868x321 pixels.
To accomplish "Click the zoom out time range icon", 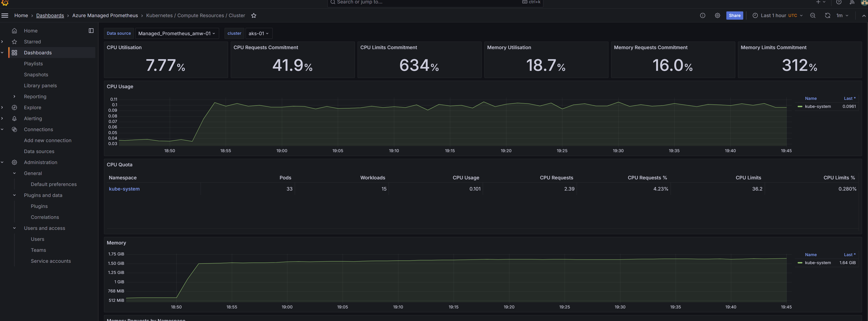I will [x=812, y=16].
